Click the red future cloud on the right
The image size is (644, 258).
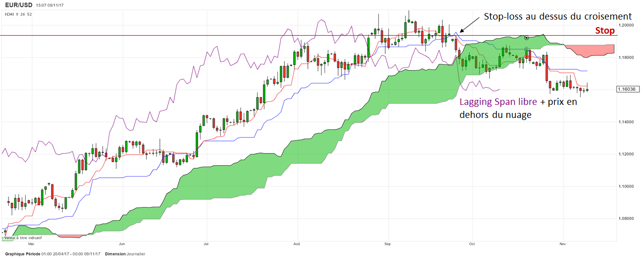tap(589, 50)
